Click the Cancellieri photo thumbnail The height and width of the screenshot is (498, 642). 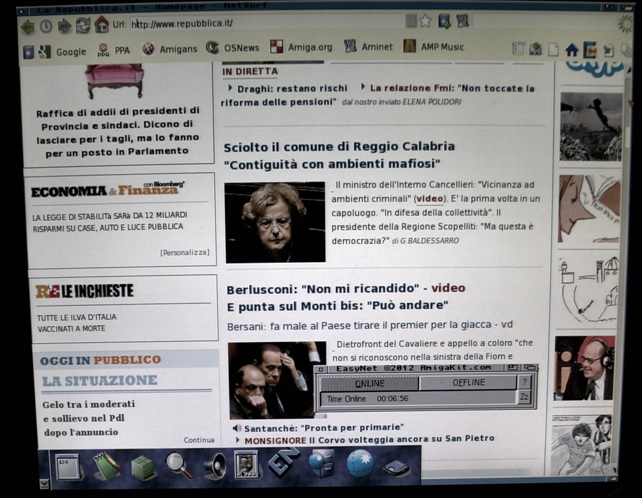pyautogui.click(x=275, y=222)
